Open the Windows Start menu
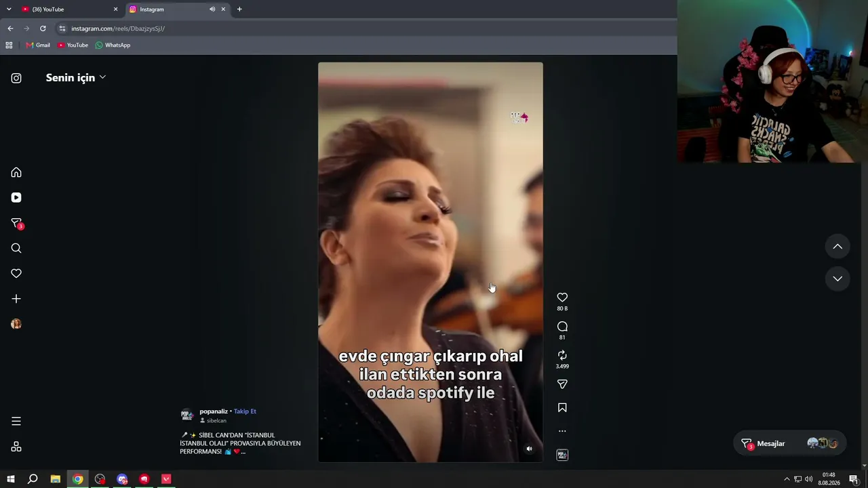This screenshot has width=868, height=488. coord(11,479)
